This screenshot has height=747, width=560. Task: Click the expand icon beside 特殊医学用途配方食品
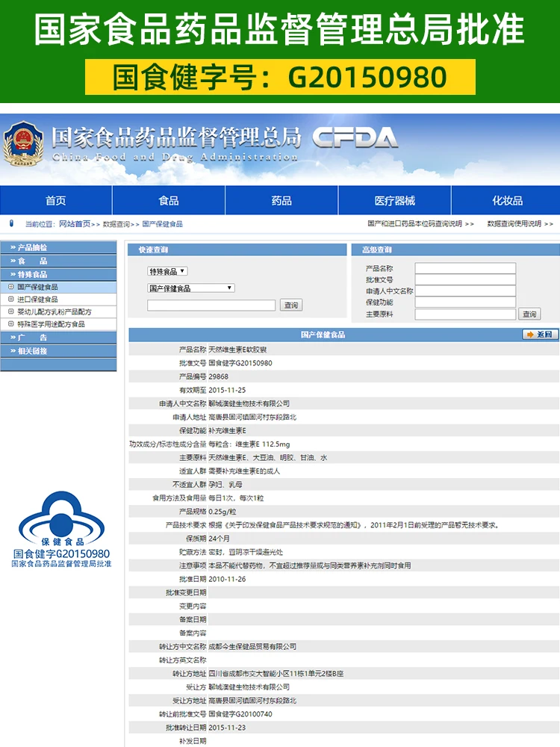11,324
